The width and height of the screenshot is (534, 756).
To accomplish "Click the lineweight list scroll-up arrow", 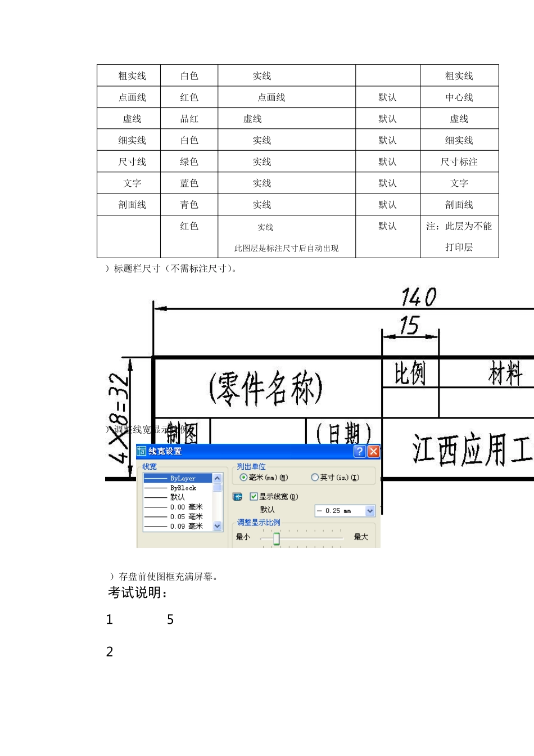I will 218,478.
